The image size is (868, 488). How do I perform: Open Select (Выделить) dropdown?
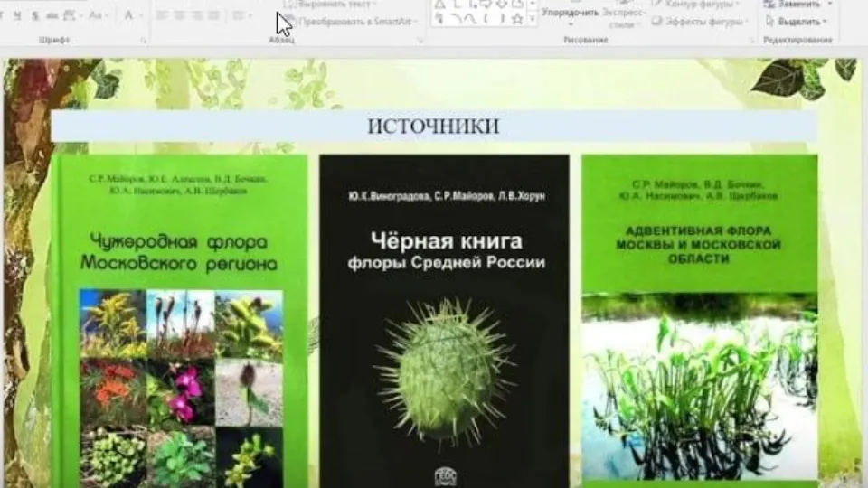pyautogui.click(x=797, y=22)
